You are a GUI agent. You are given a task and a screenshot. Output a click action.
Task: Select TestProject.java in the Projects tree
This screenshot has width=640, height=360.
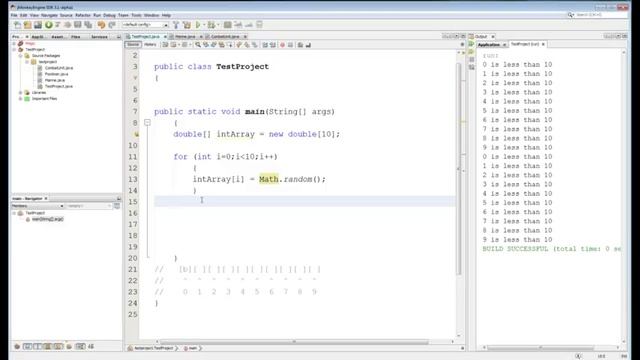[x=58, y=86]
